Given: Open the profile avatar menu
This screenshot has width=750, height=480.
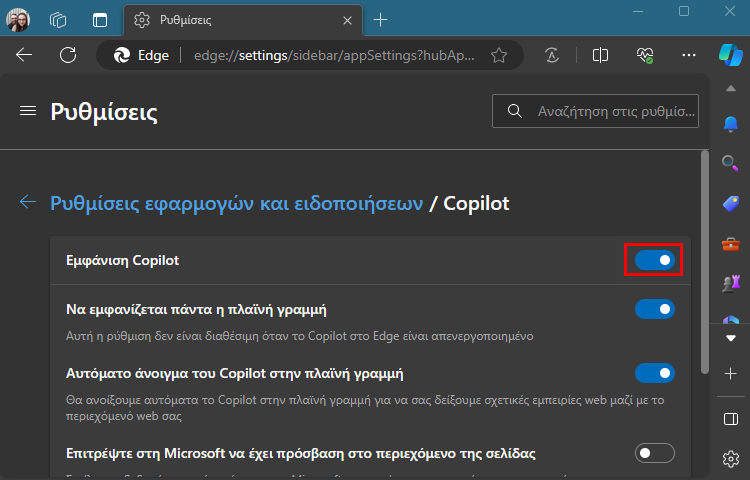Looking at the screenshot, I should (18, 20).
